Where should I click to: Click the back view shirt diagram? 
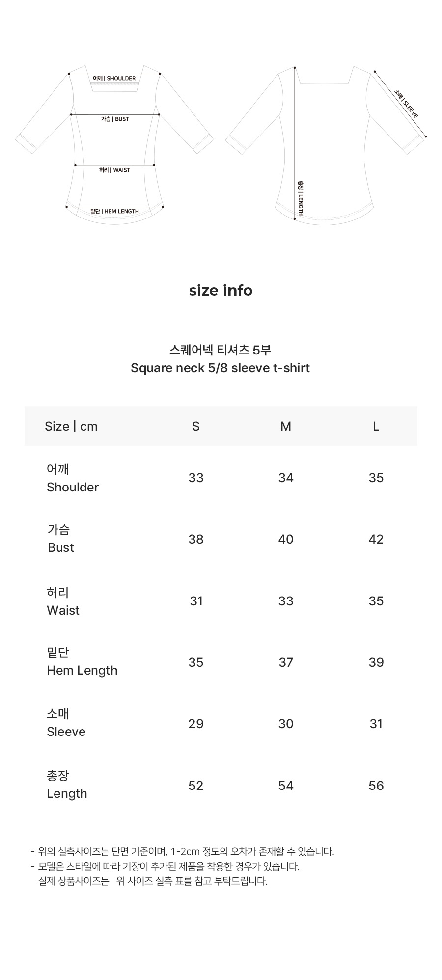pos(326,145)
